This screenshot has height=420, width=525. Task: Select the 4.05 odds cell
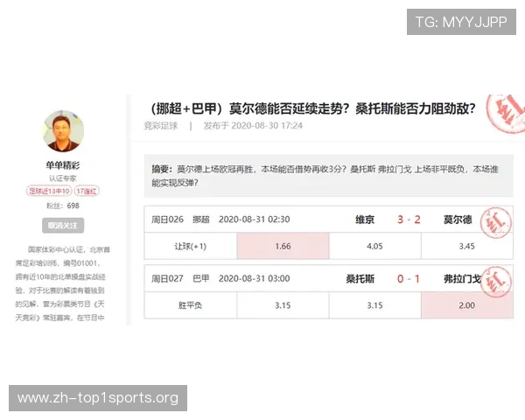point(375,247)
